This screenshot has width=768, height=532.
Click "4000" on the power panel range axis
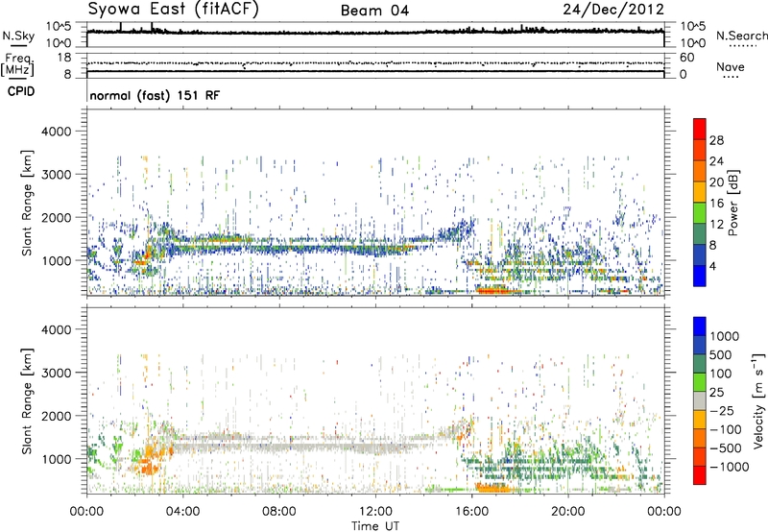(x=57, y=132)
